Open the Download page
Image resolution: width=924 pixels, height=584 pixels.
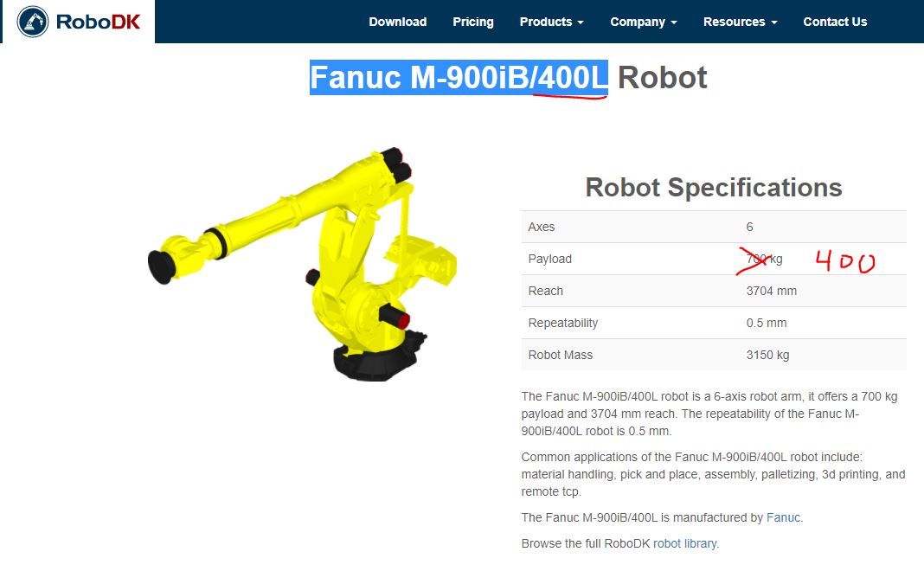coord(398,22)
